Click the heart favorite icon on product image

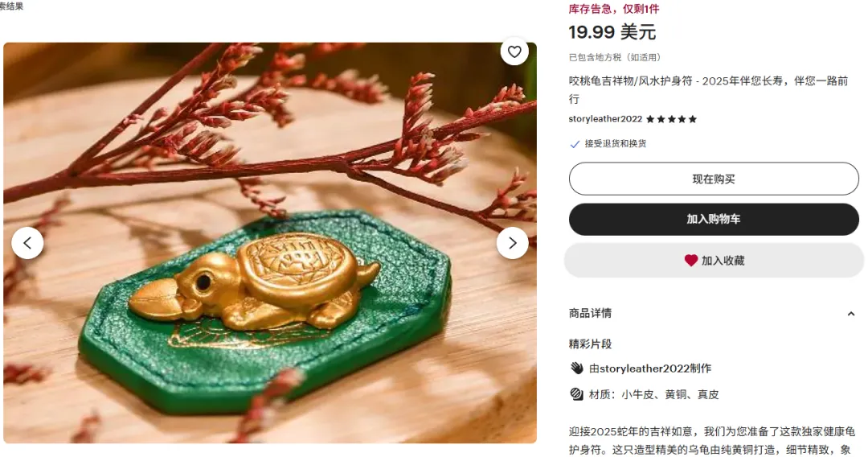(x=514, y=51)
